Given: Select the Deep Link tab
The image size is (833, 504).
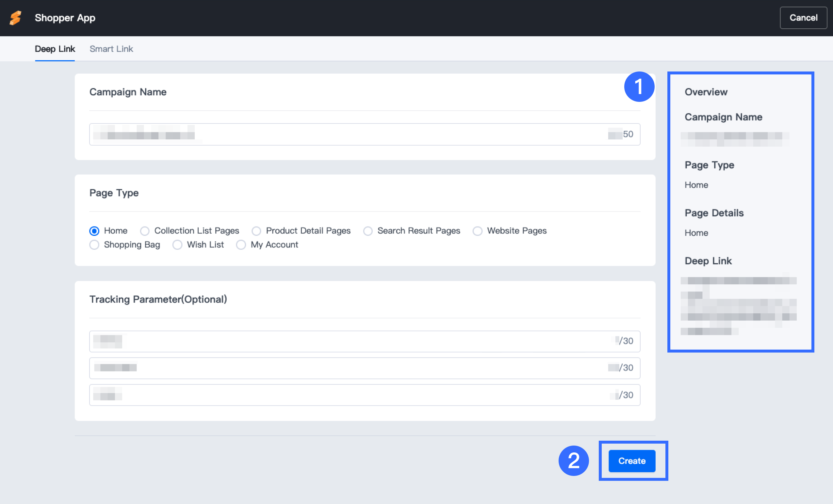Looking at the screenshot, I should (x=55, y=49).
